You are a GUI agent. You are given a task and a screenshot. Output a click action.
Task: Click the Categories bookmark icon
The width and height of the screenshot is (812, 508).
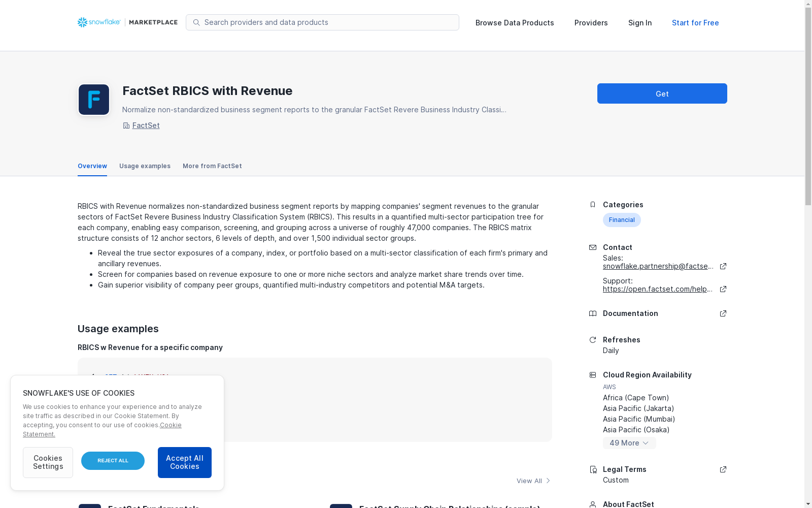coord(593,205)
